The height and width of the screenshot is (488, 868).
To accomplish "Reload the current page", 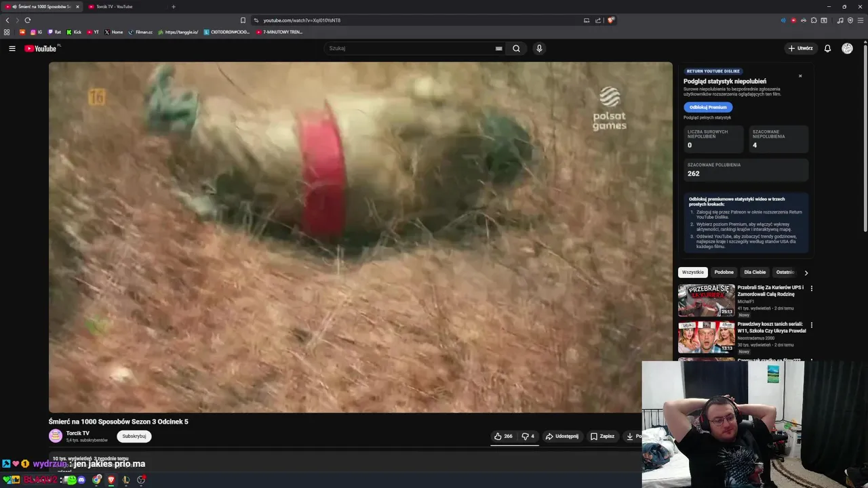I will pyautogui.click(x=27, y=20).
